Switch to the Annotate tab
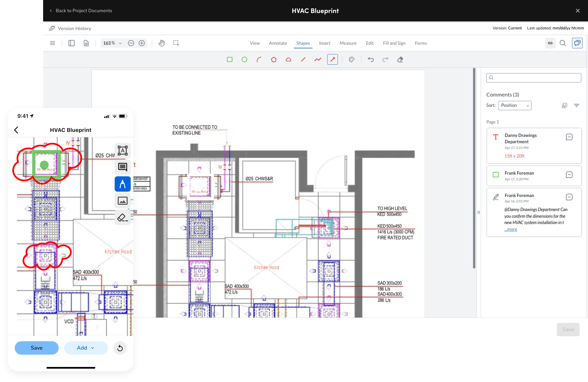This screenshot has width=588, height=382. coord(278,43)
